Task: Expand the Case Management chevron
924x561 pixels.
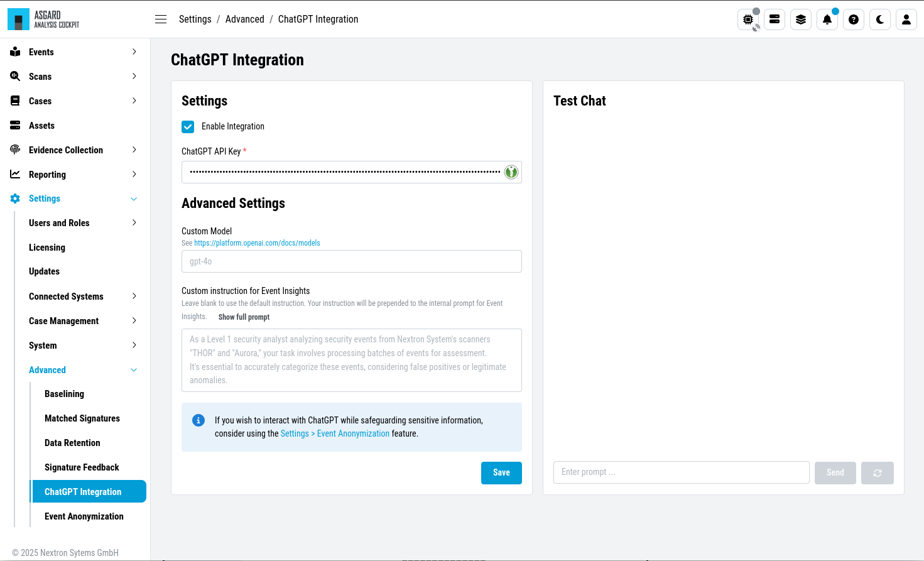Action: pos(134,321)
